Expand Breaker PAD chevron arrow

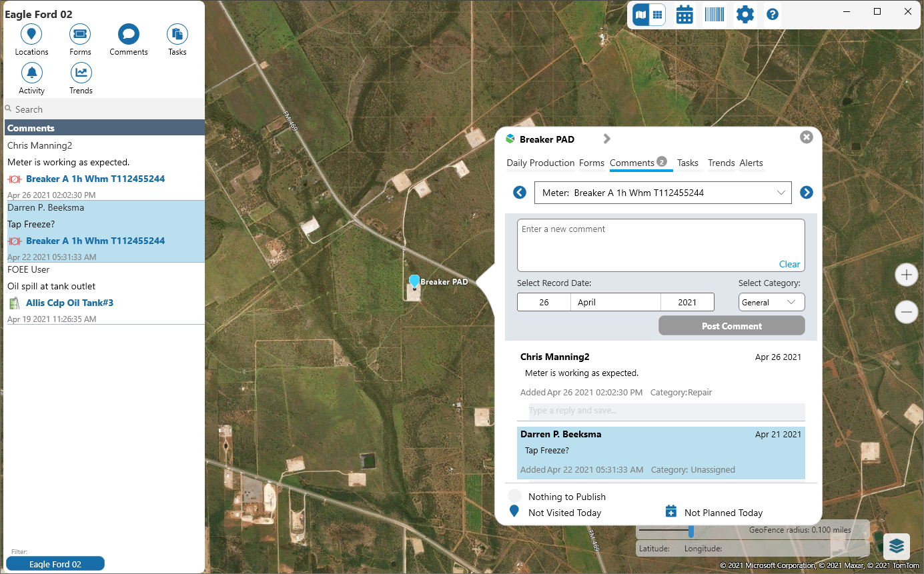(606, 139)
